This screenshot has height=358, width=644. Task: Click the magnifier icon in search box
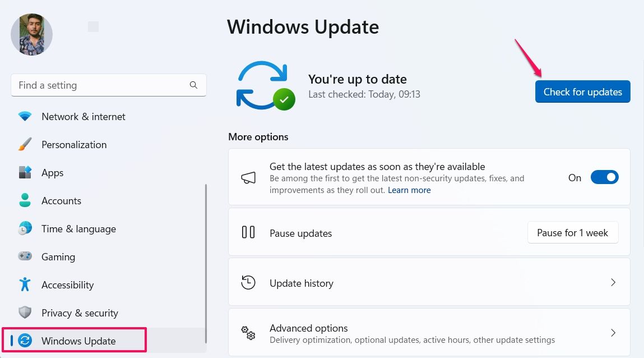point(193,85)
